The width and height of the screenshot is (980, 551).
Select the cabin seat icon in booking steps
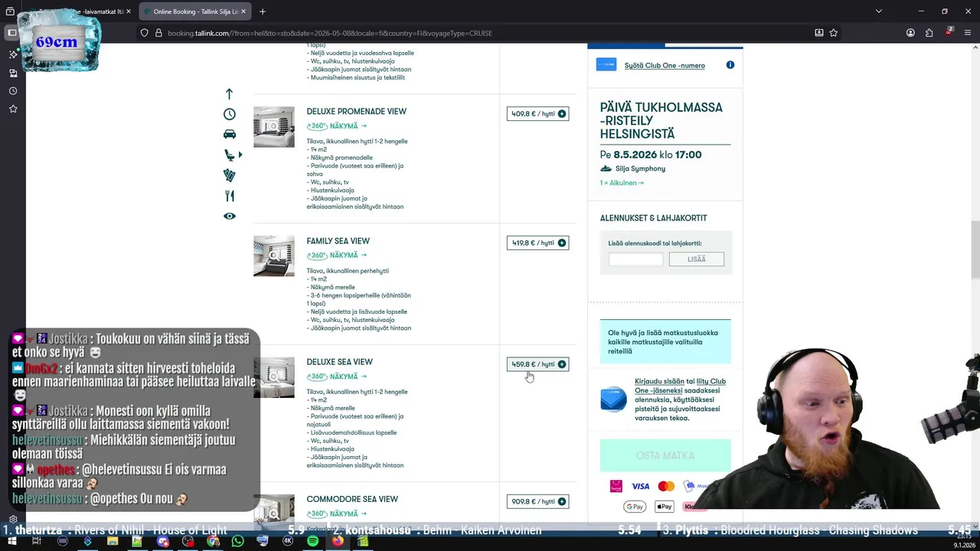[x=229, y=155]
